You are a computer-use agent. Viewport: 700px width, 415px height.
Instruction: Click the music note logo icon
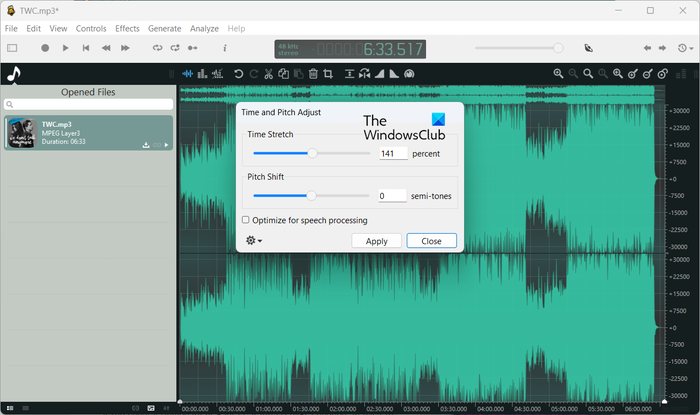pyautogui.click(x=13, y=74)
